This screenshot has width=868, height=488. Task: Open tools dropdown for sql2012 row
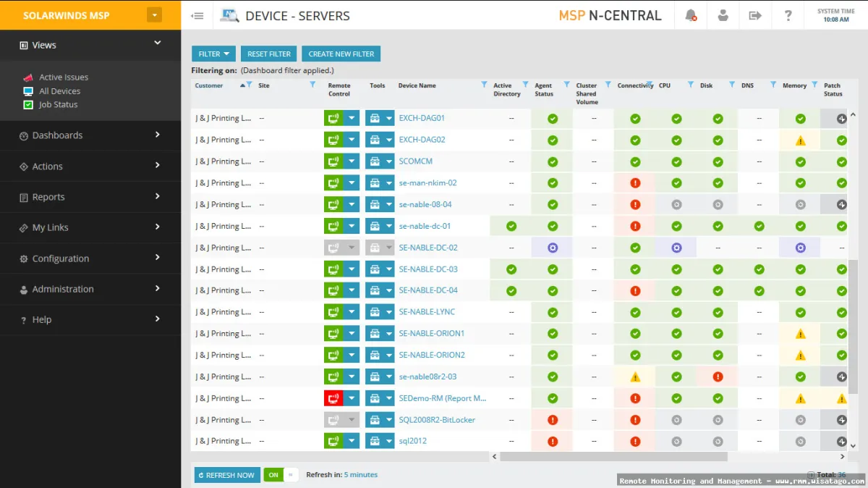click(390, 441)
